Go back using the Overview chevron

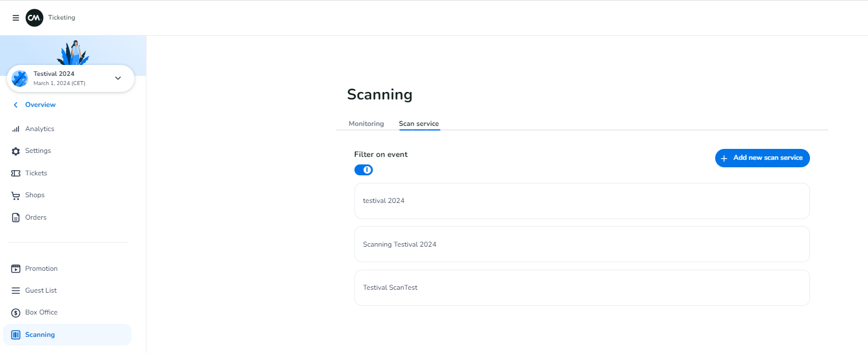tap(16, 105)
